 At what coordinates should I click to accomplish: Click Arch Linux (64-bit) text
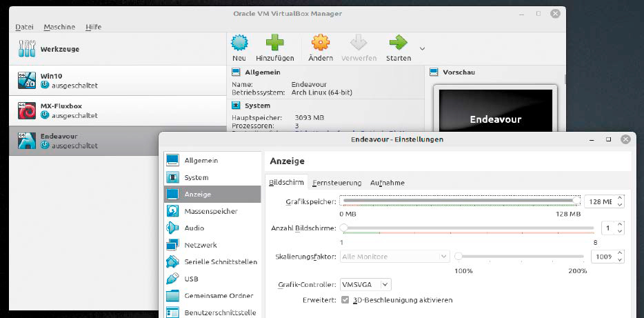pos(321,92)
